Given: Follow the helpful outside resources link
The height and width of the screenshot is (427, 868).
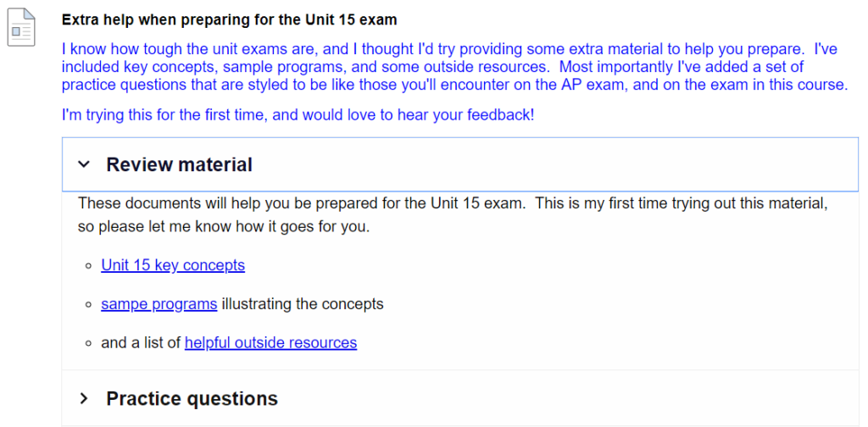Looking at the screenshot, I should 270,342.
